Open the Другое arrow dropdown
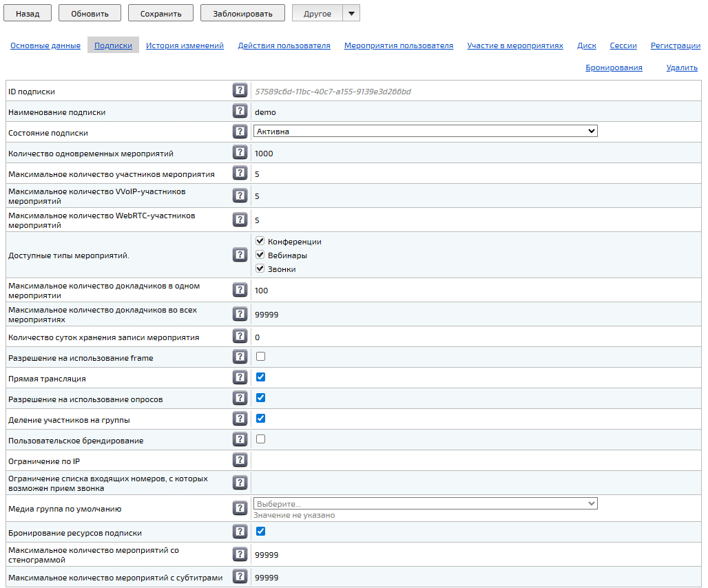Viewport: 708px width, 588px height. tap(351, 13)
